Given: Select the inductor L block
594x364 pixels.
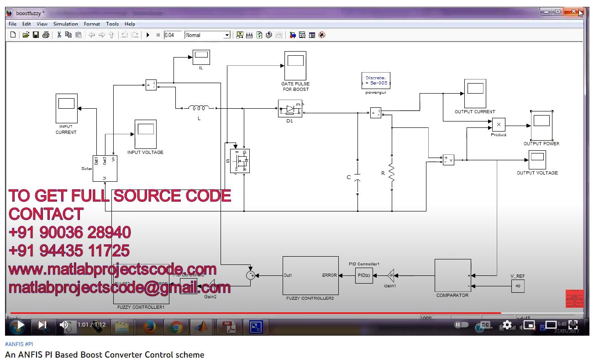Looking at the screenshot, I should (199, 108).
